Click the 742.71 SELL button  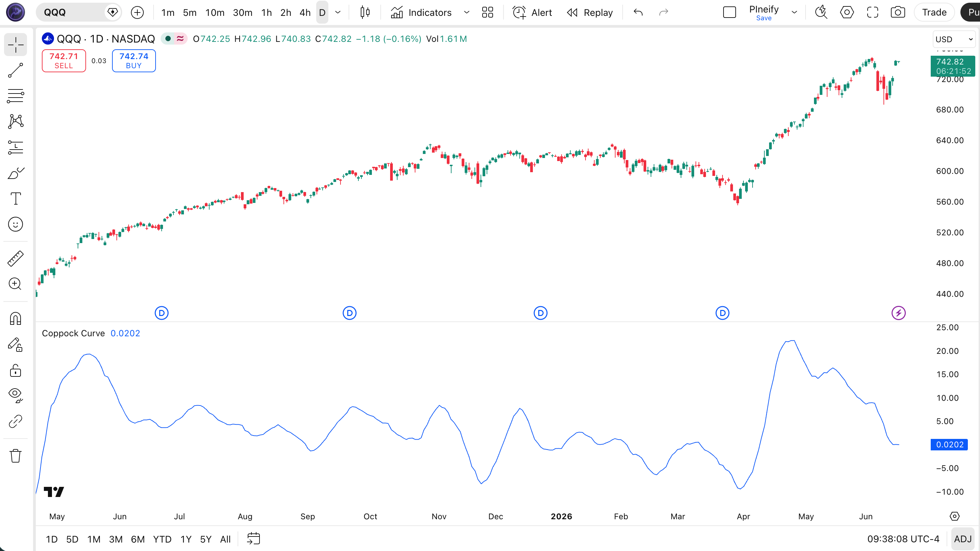click(63, 60)
